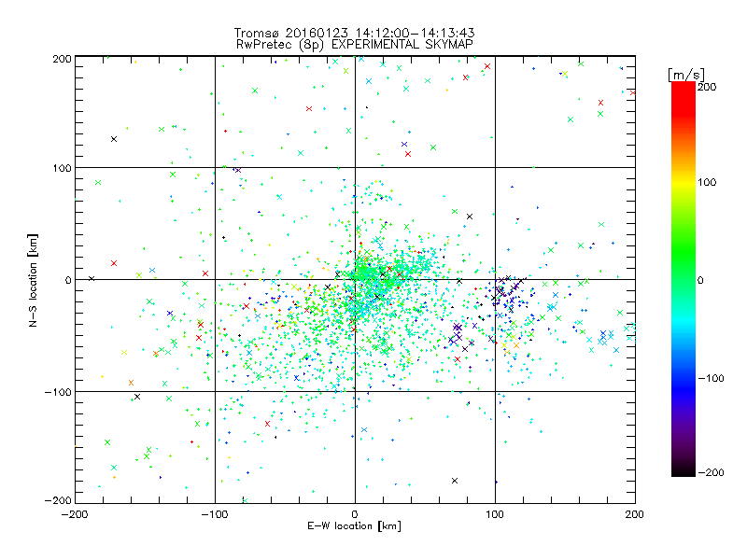Click the "-100" tick label on the colorbar
Screen dimensions: 747x560
tap(711, 379)
